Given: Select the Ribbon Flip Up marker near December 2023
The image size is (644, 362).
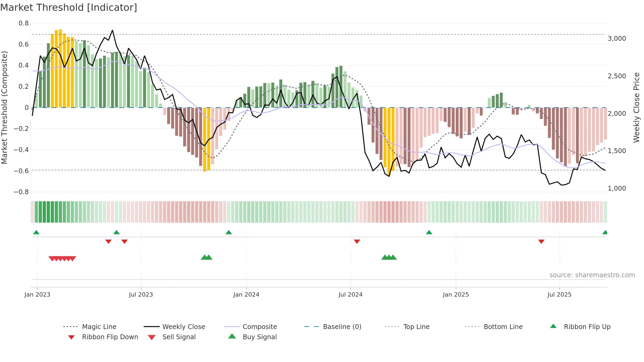Looking at the screenshot, I should pos(229,232).
